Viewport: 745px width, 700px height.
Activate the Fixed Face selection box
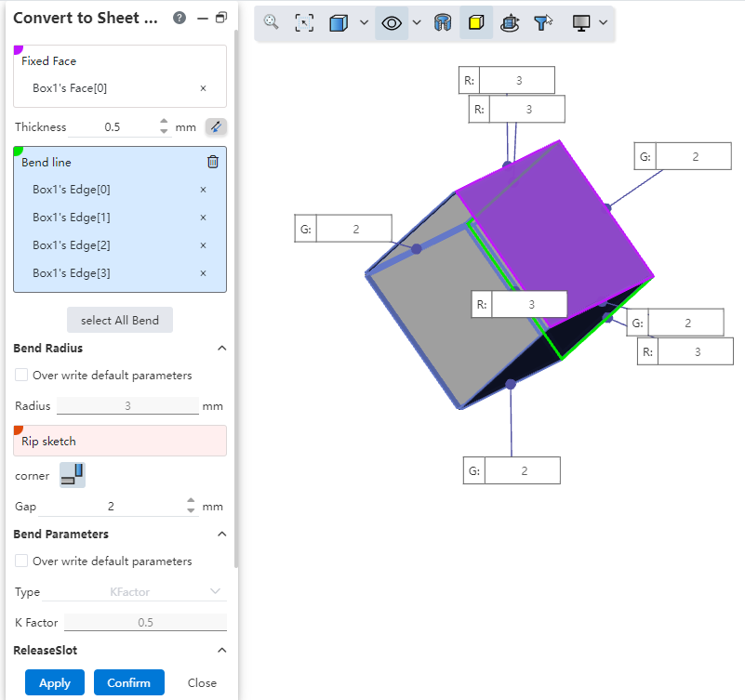point(120,76)
